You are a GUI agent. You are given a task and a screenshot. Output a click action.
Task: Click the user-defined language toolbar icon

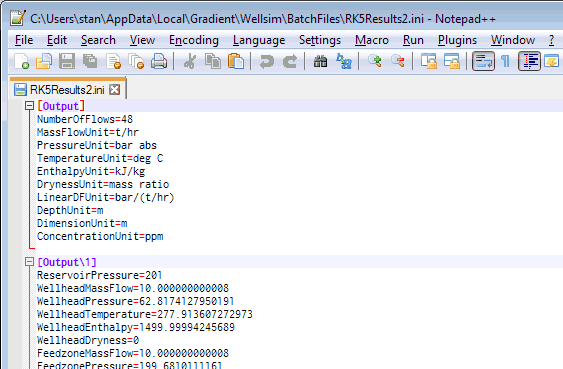[x=552, y=61]
